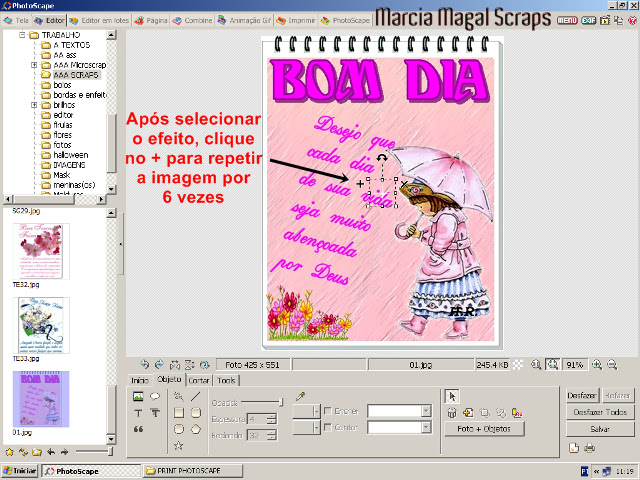Rotate image clockwise in status toolbar

(x=160, y=364)
